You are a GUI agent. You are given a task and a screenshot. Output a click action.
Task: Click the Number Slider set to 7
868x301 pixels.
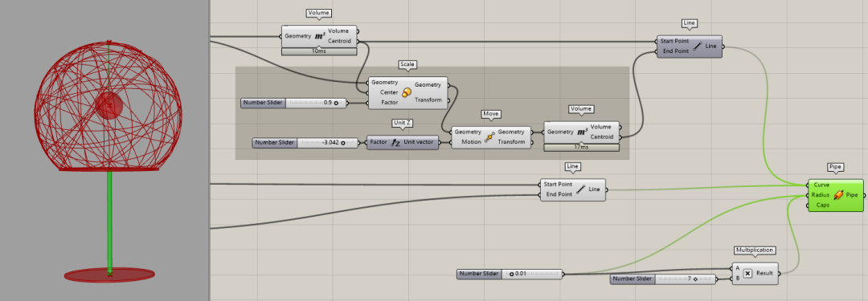[663, 279]
